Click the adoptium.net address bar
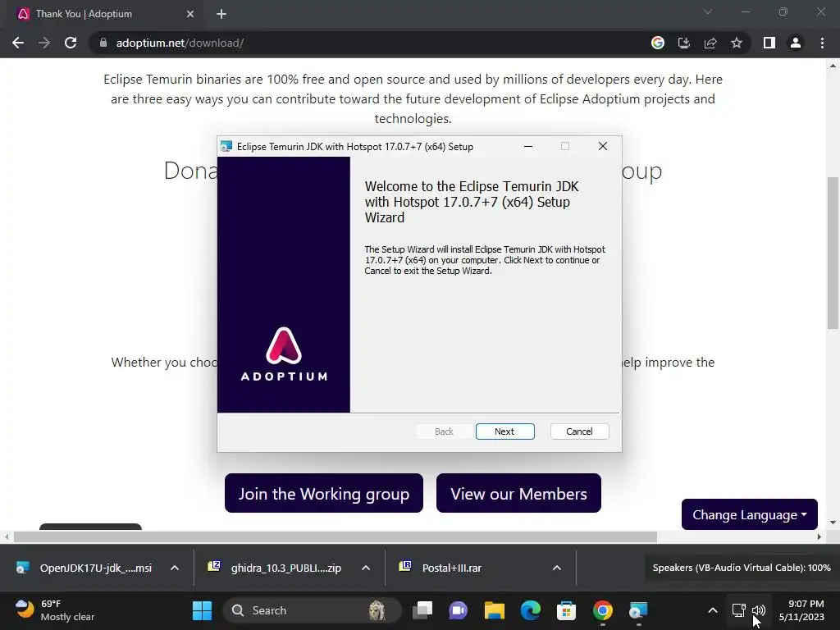This screenshot has height=630, width=840. (x=370, y=43)
